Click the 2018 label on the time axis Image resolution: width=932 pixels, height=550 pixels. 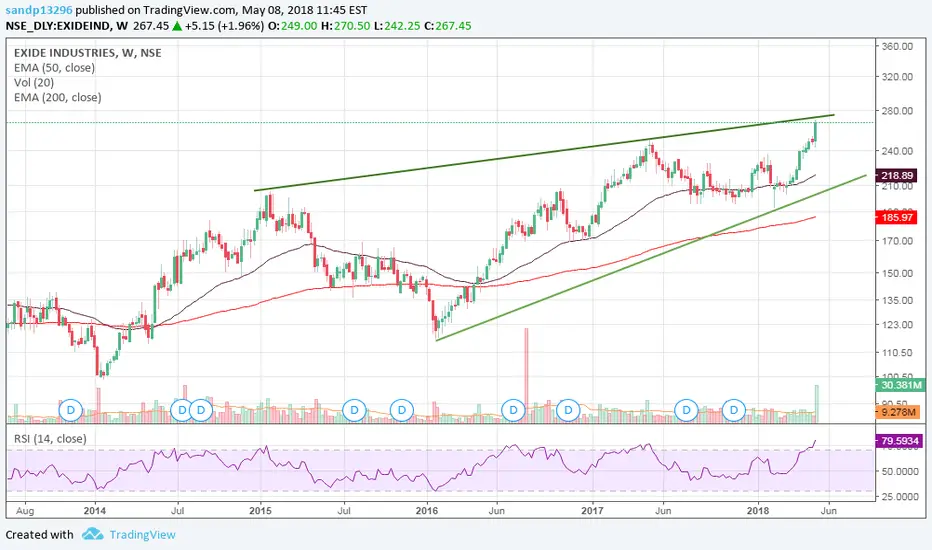point(758,511)
